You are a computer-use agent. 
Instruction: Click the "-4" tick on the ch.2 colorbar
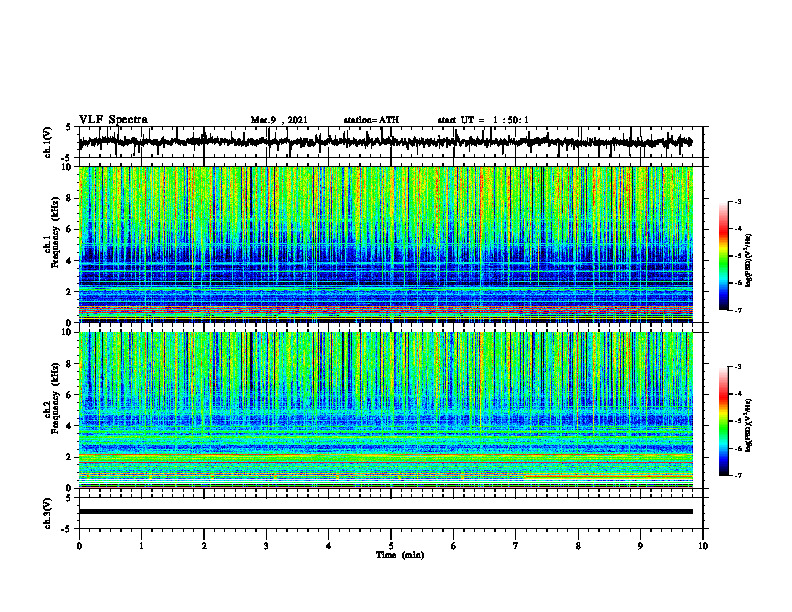[x=737, y=393]
